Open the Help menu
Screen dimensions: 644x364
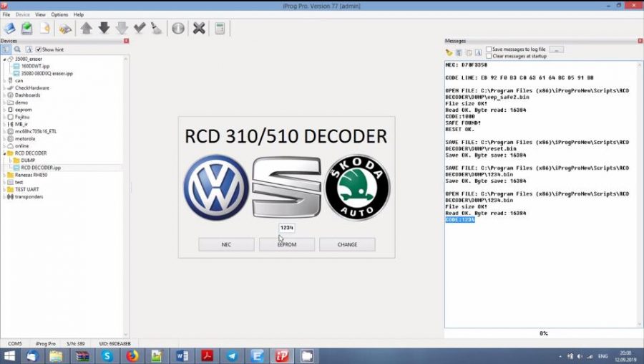click(x=79, y=14)
